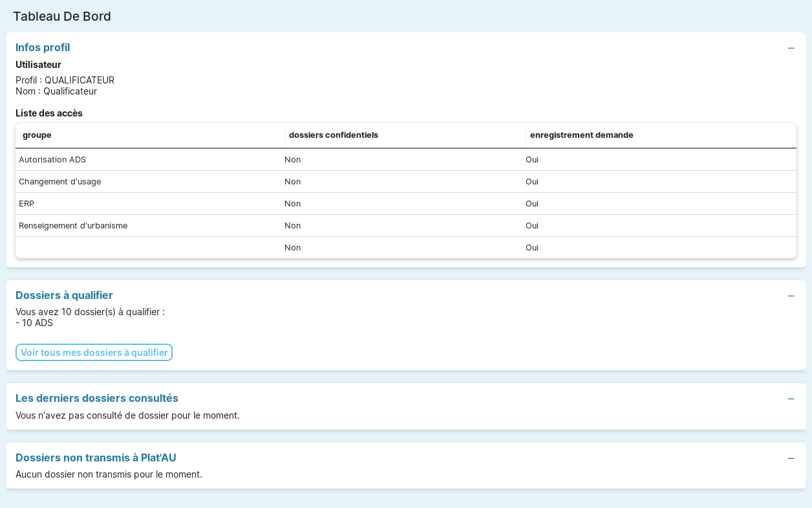Click the Infos profil heading
This screenshot has height=508, width=812.
tap(43, 47)
